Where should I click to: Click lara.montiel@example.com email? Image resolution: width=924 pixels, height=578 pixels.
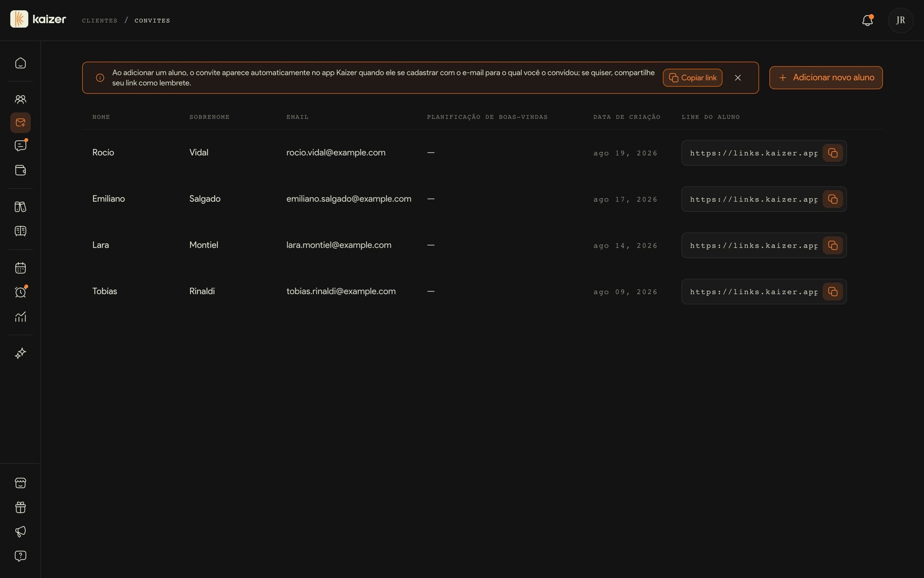(x=339, y=245)
